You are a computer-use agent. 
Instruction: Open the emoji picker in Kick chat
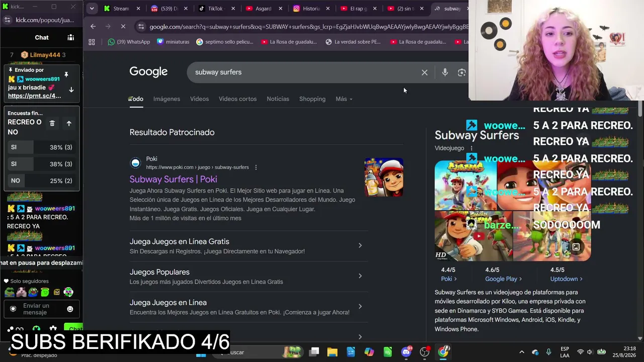tap(70, 309)
